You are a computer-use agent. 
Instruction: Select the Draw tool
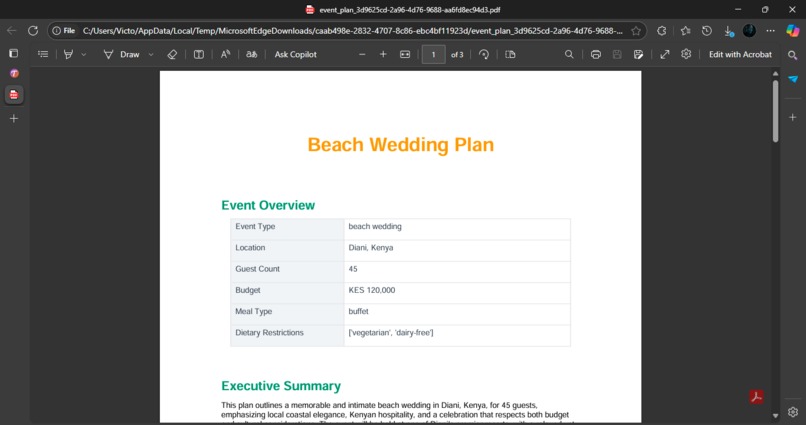pos(122,54)
